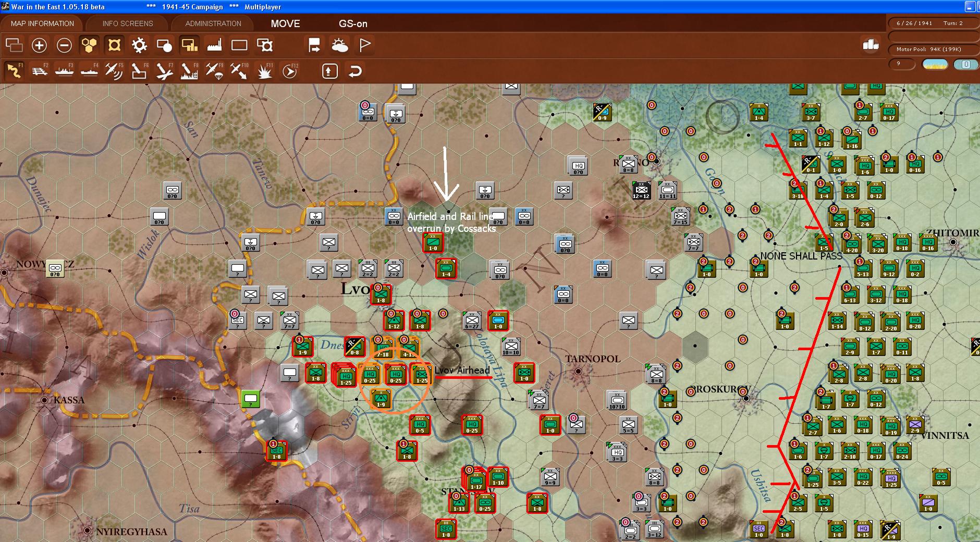This screenshot has height=542, width=980.
Task: Select the 9=9 unit counter
Action: pos(550,477)
